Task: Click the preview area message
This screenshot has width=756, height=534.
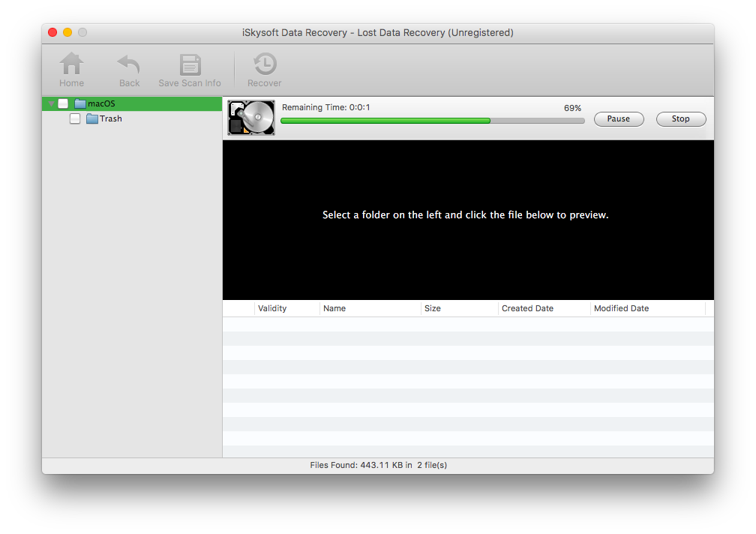Action: click(x=465, y=215)
